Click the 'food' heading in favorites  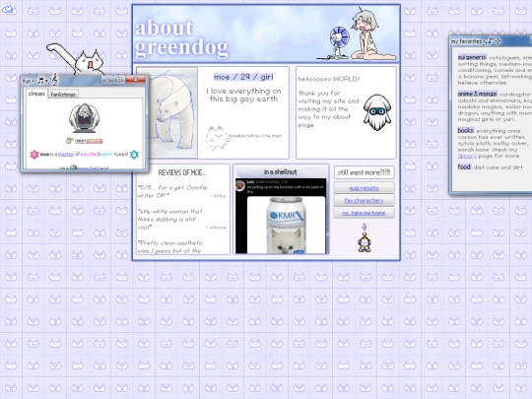pos(464,166)
